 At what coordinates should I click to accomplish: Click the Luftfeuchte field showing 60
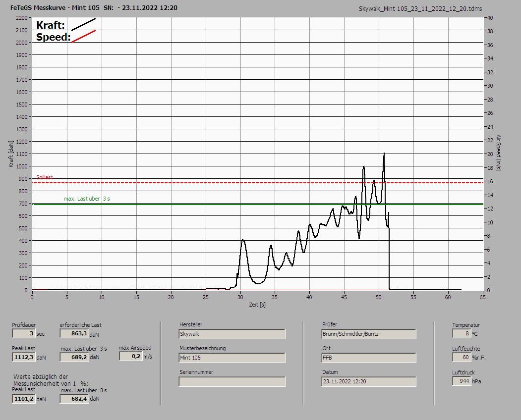coord(462,357)
